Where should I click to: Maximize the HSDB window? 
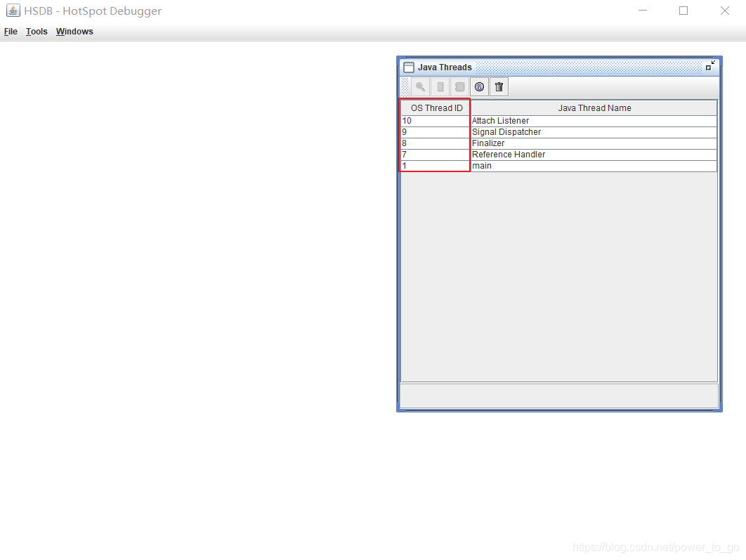click(x=683, y=11)
